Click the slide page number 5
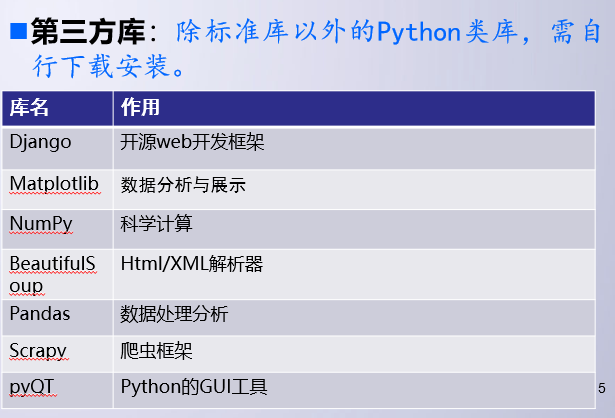Viewport: 615px width, 418px height. pyautogui.click(x=602, y=388)
